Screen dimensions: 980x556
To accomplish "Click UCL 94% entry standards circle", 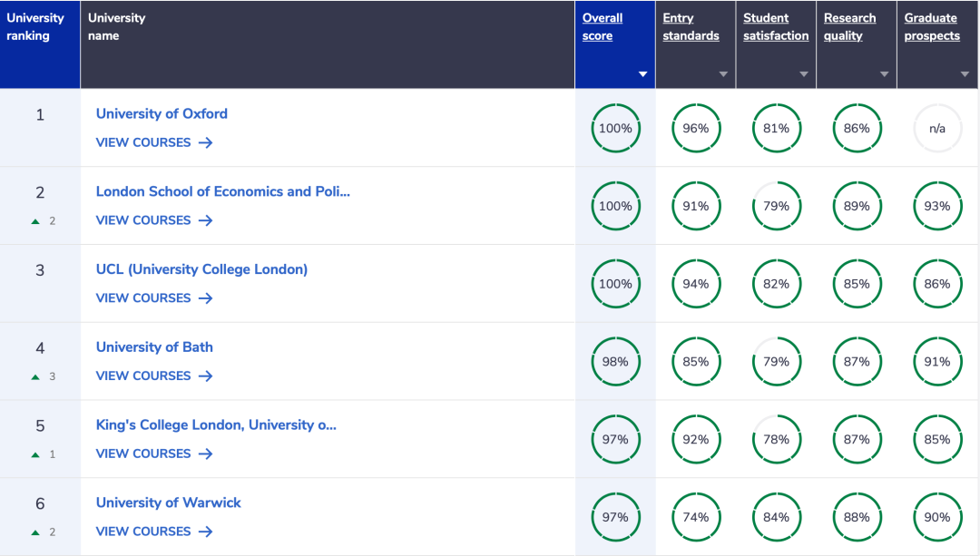I will click(696, 284).
